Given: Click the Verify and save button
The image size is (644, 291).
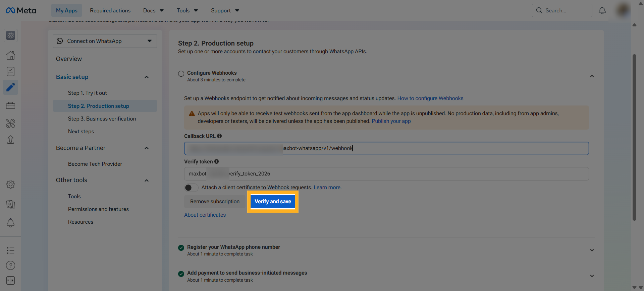Looking at the screenshot, I should tap(273, 202).
